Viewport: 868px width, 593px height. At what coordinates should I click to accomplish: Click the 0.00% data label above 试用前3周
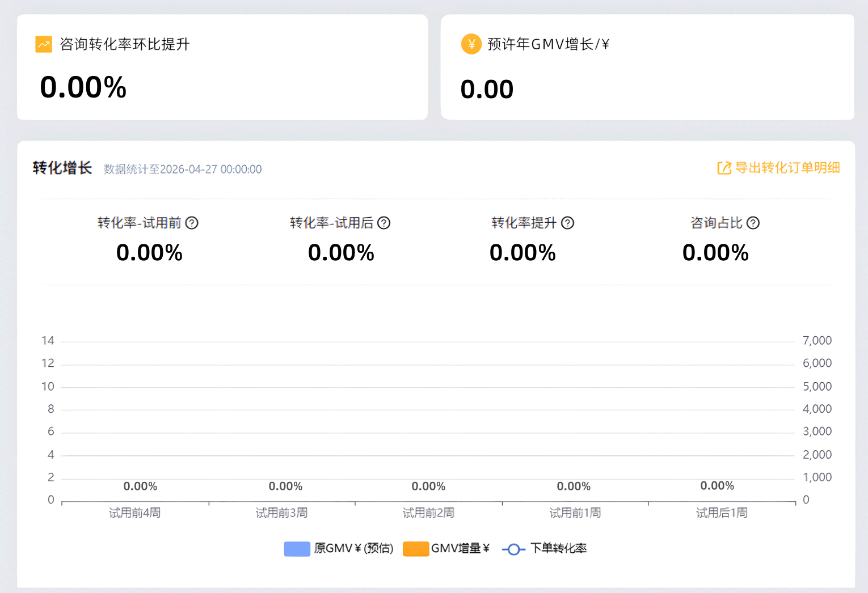(285, 486)
